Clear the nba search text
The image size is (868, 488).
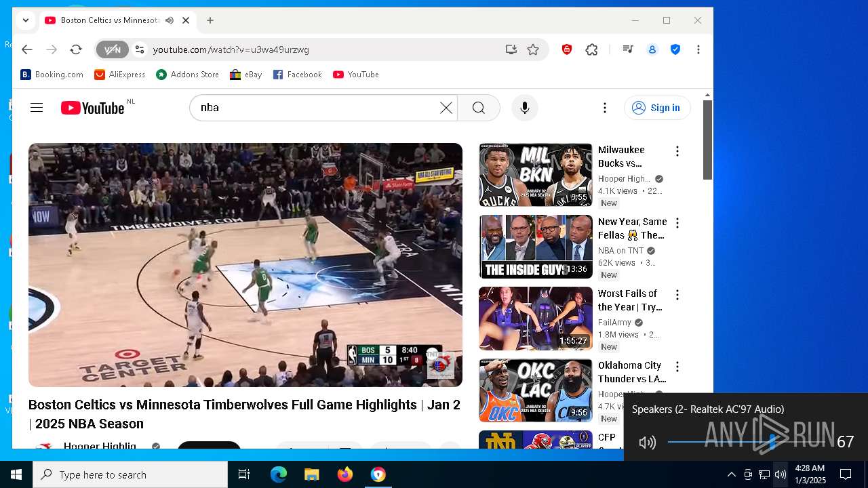click(x=446, y=108)
